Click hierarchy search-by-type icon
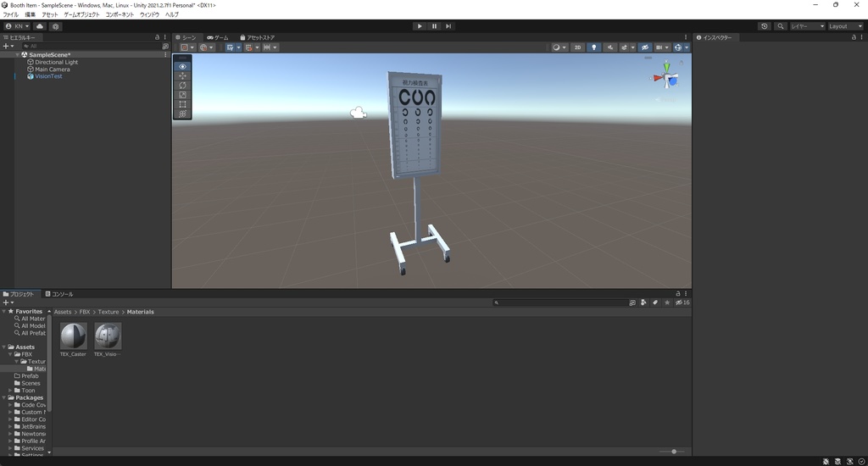Screen dimensions: 868x466 (165, 47)
